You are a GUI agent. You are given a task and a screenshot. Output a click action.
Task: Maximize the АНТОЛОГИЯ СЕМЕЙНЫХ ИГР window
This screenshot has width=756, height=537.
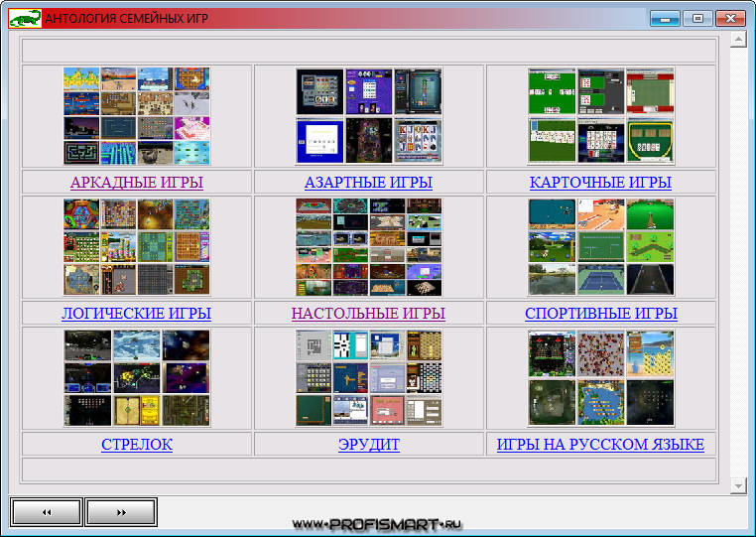697,19
